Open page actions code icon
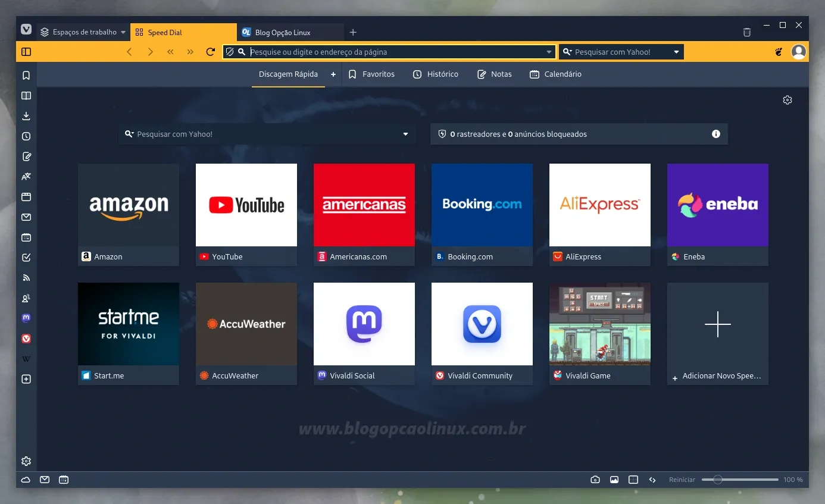Image resolution: width=825 pixels, height=504 pixels. point(652,480)
